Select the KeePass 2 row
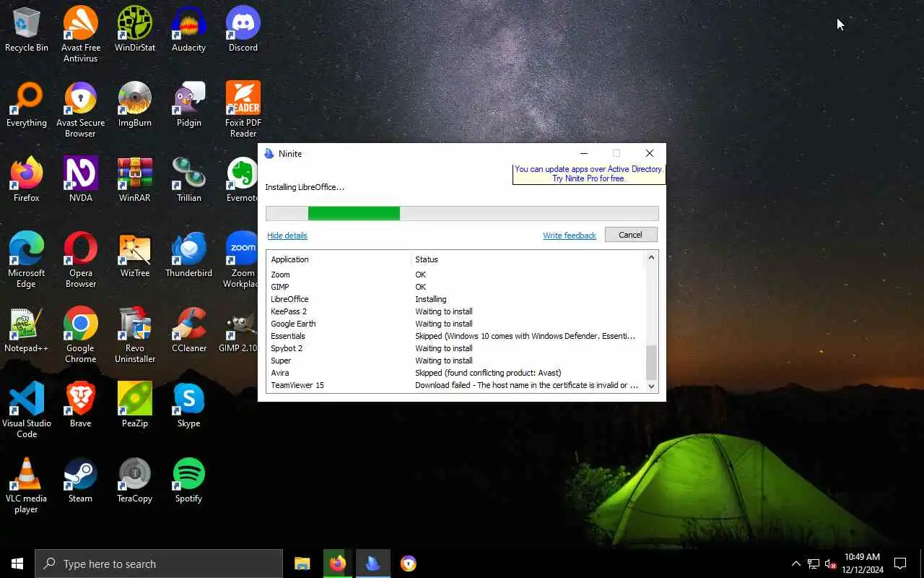The width and height of the screenshot is (924, 578). (455, 311)
